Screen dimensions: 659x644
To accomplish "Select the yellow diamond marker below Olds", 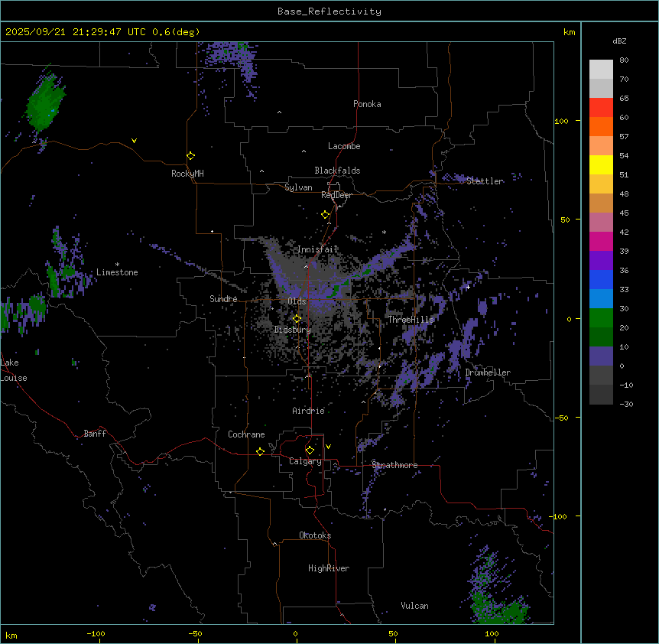I will pos(297,319).
